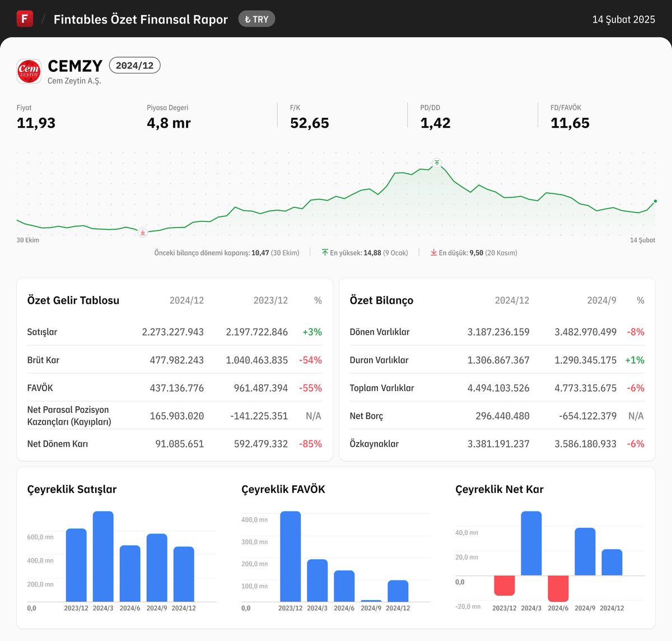672x641 pixels.
Task: Click the Dönen Varlıklar -8% change
Action: (x=636, y=332)
